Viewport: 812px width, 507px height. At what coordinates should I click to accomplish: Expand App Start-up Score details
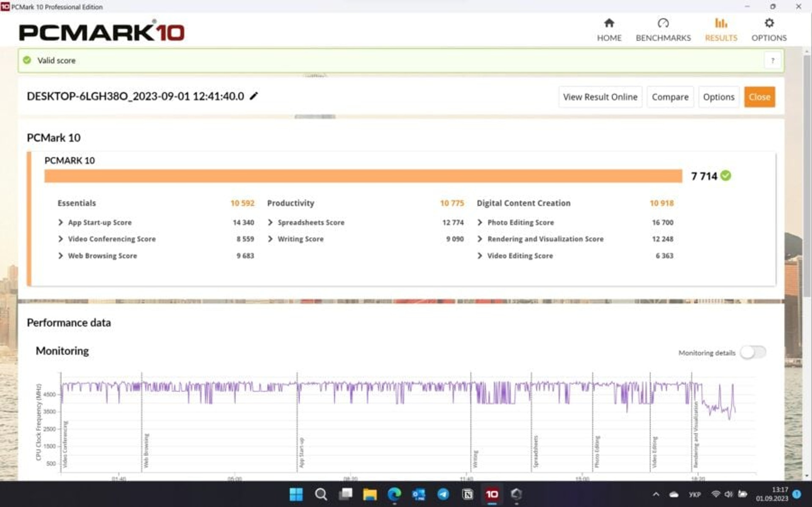point(60,222)
